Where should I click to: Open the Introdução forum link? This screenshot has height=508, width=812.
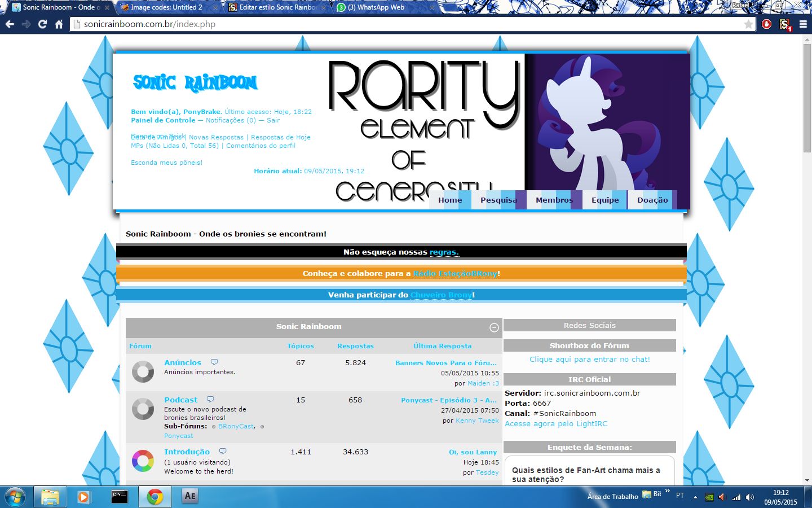(187, 452)
